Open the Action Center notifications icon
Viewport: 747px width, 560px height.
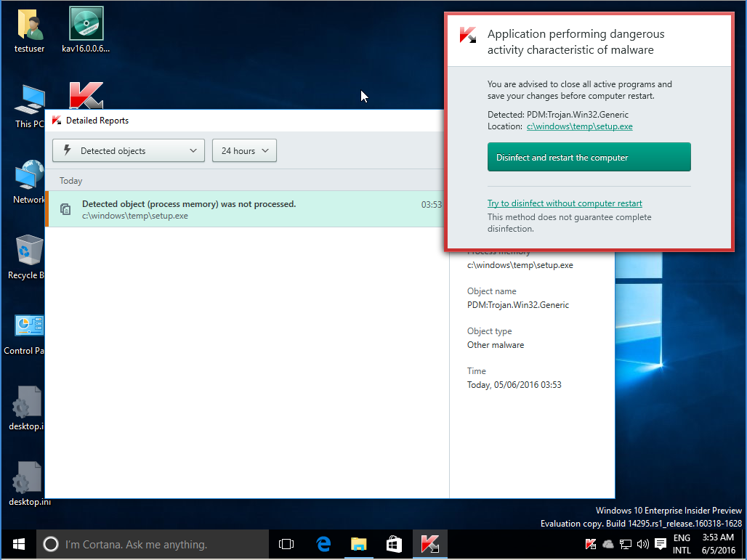(660, 544)
